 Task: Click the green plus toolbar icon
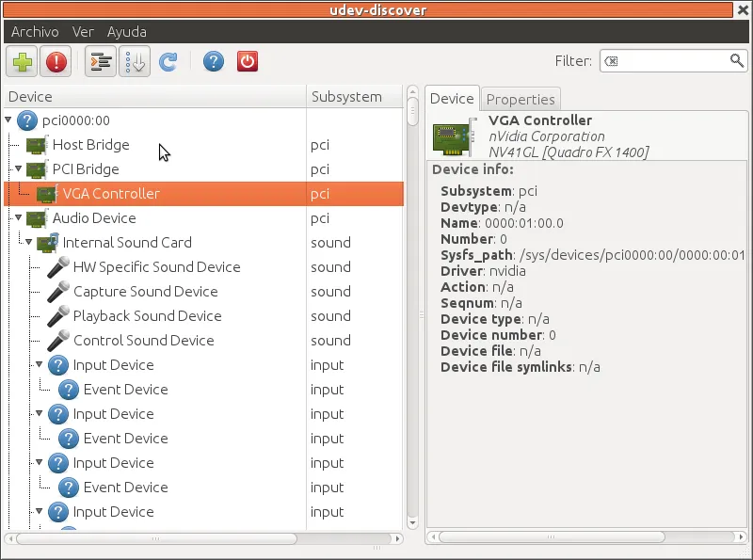pos(21,62)
